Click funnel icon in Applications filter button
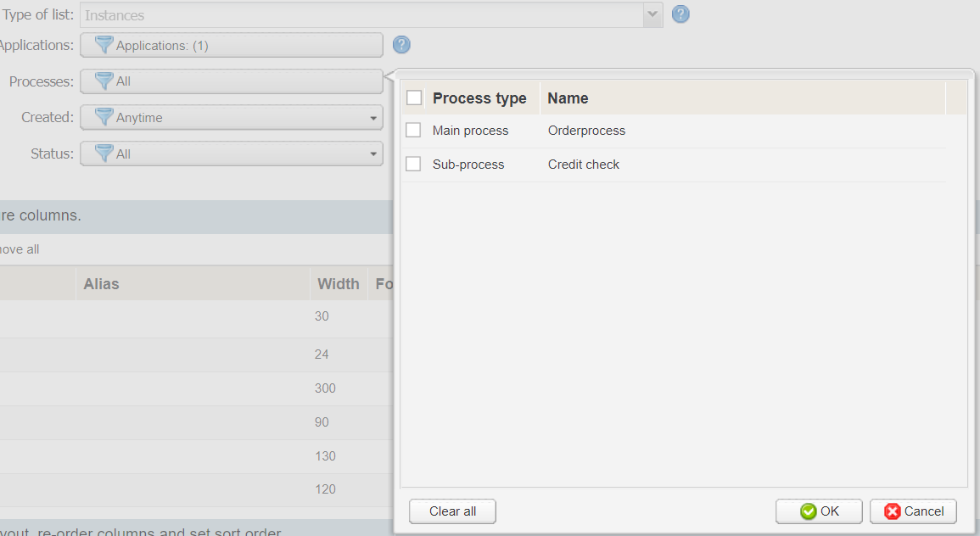The height and width of the screenshot is (536, 980). 104,45
